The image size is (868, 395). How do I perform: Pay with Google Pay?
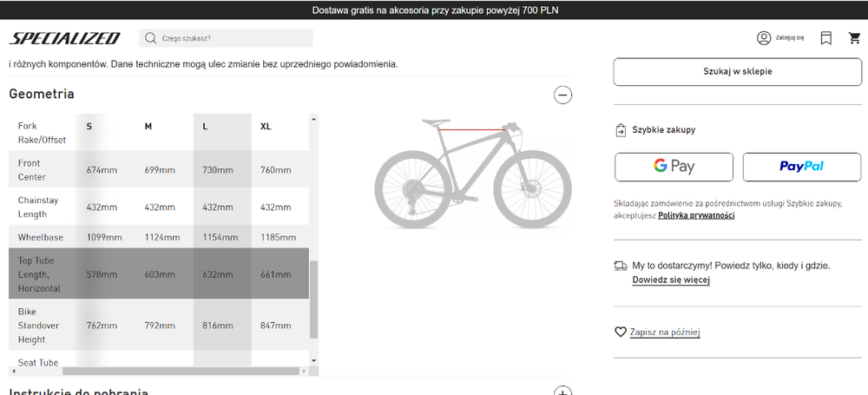click(674, 167)
